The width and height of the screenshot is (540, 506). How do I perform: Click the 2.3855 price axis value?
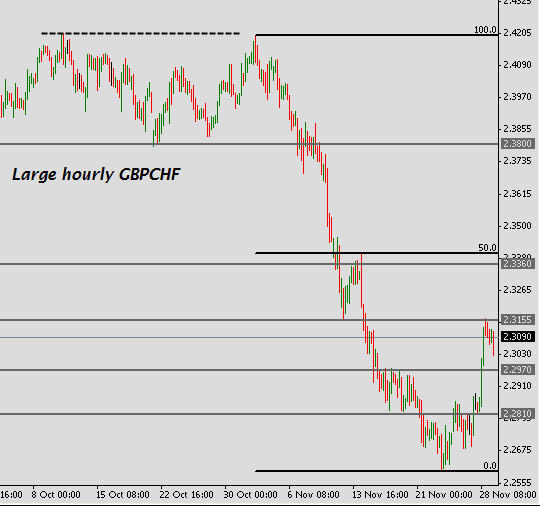tap(517, 129)
